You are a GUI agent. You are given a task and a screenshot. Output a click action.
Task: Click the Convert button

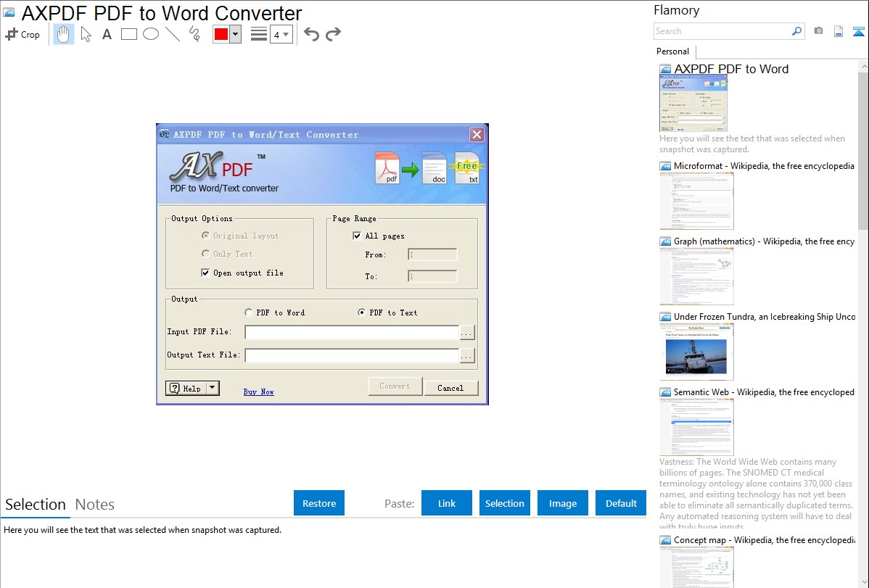[x=395, y=386]
